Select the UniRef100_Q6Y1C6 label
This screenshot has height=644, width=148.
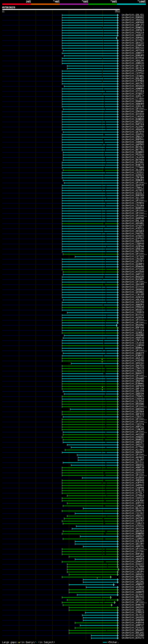133,66
